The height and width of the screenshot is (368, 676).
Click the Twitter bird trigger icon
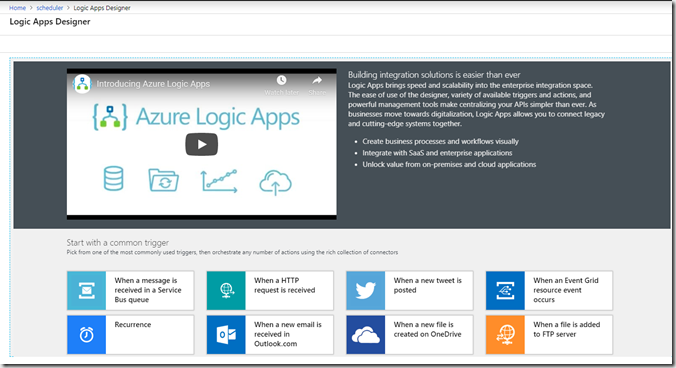pyautogui.click(x=366, y=290)
